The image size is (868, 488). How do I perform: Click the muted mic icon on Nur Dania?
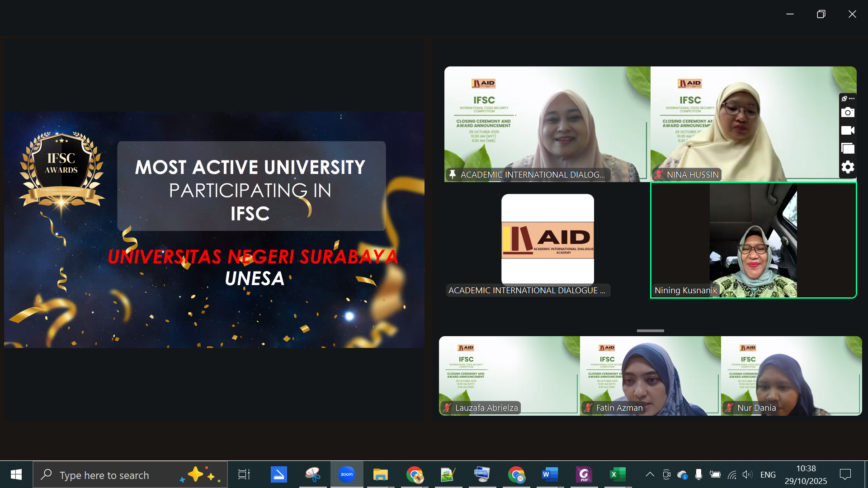[x=729, y=408]
